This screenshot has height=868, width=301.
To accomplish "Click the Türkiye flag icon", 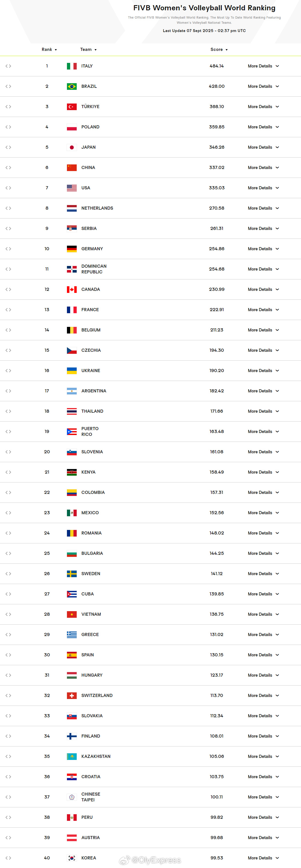I will click(x=72, y=107).
